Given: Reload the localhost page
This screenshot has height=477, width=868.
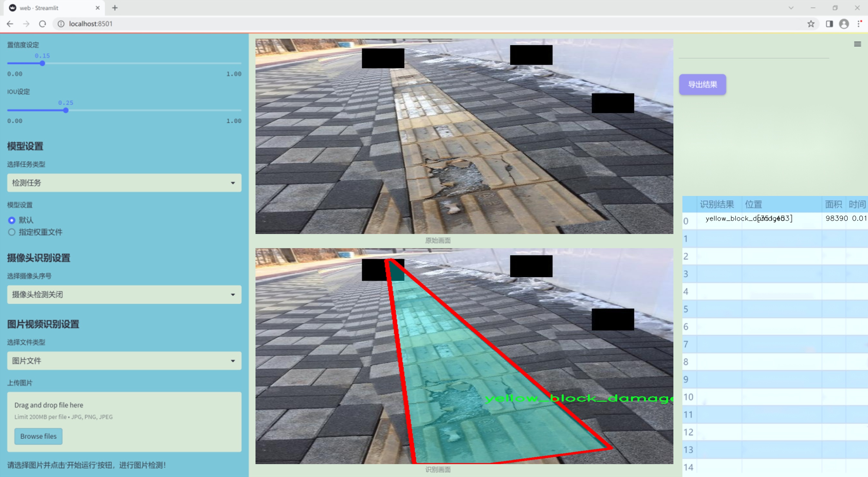Looking at the screenshot, I should [x=43, y=24].
